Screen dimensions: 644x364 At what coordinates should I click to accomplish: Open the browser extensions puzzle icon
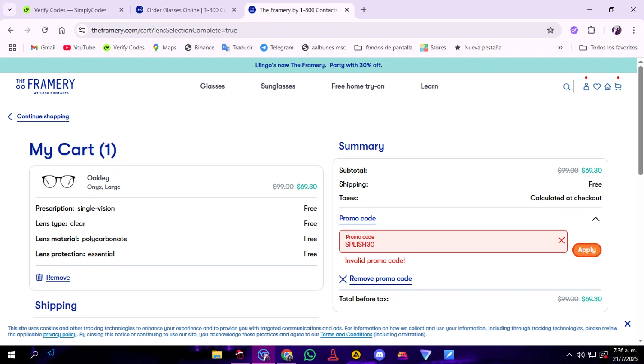coord(591,30)
